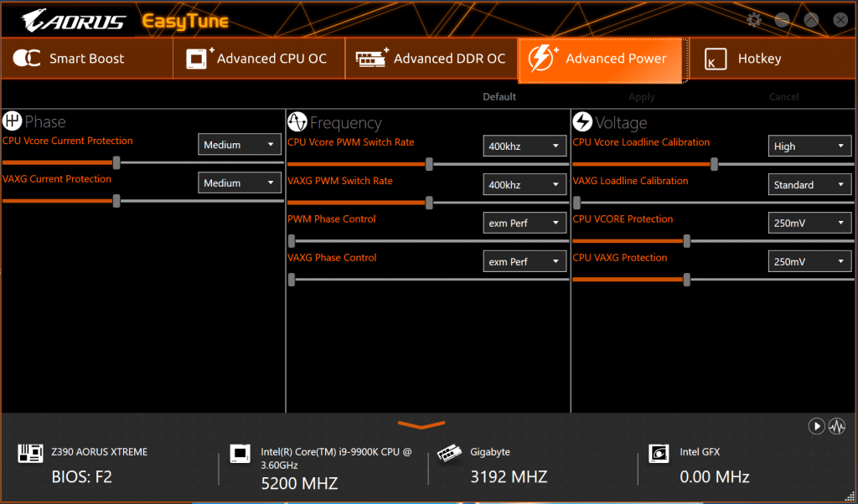Switch to the Smart Boost tab
This screenshot has height=504, width=858.
click(x=87, y=59)
